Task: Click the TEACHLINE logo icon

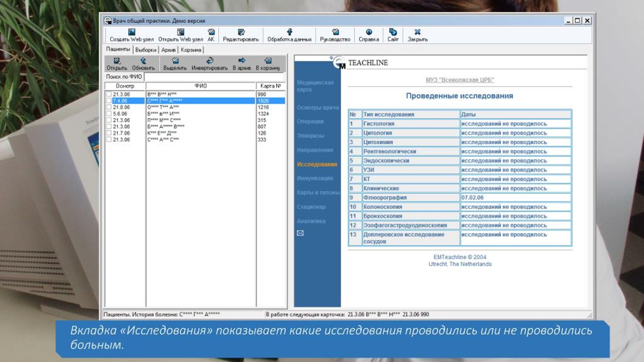Action: 339,63
